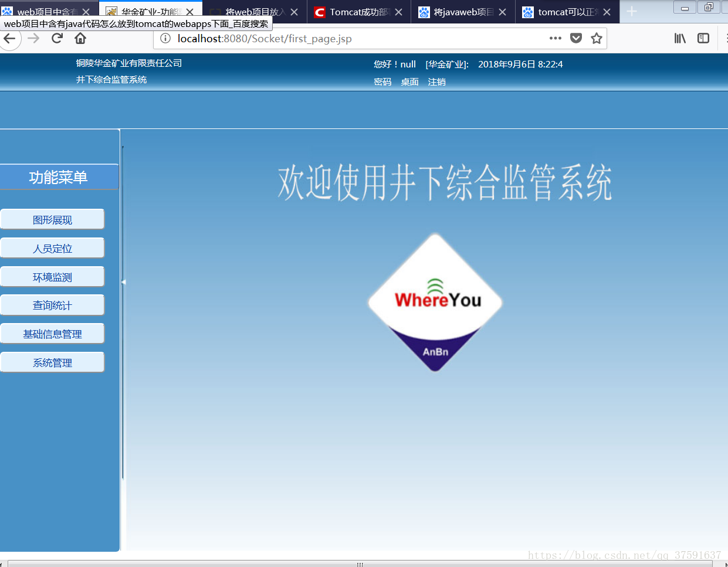Click the 桌面 link in header

pos(409,82)
